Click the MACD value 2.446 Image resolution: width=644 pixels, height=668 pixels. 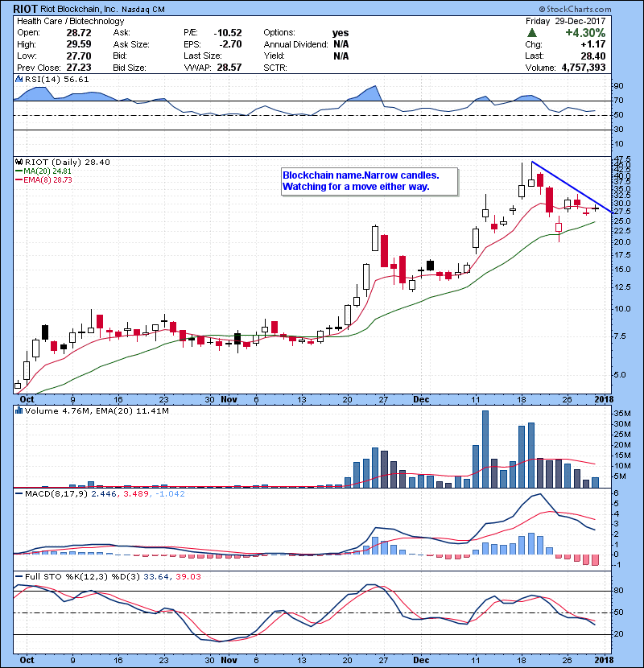103,494
